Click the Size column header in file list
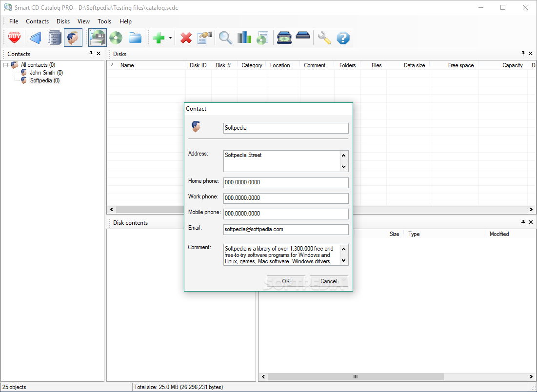The height and width of the screenshot is (392, 537). (394, 234)
